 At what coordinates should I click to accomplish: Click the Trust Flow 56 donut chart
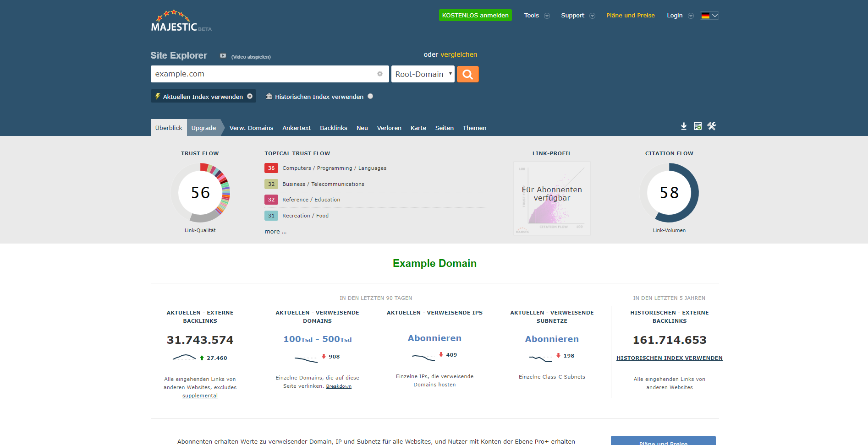click(200, 193)
